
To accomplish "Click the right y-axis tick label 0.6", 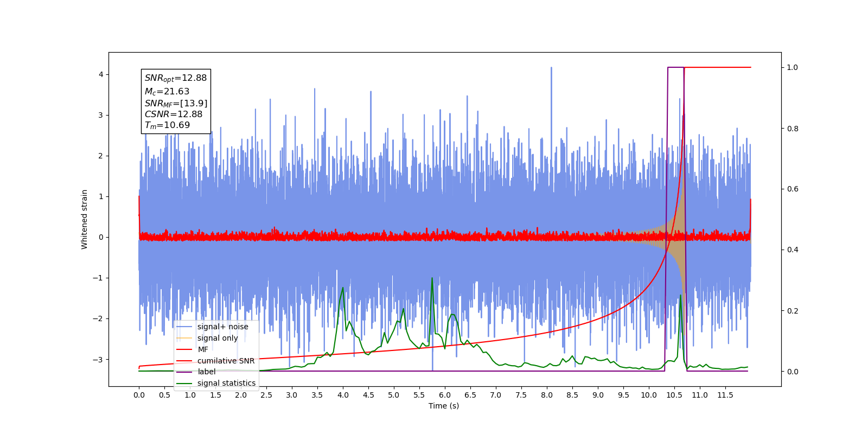I will point(793,189).
